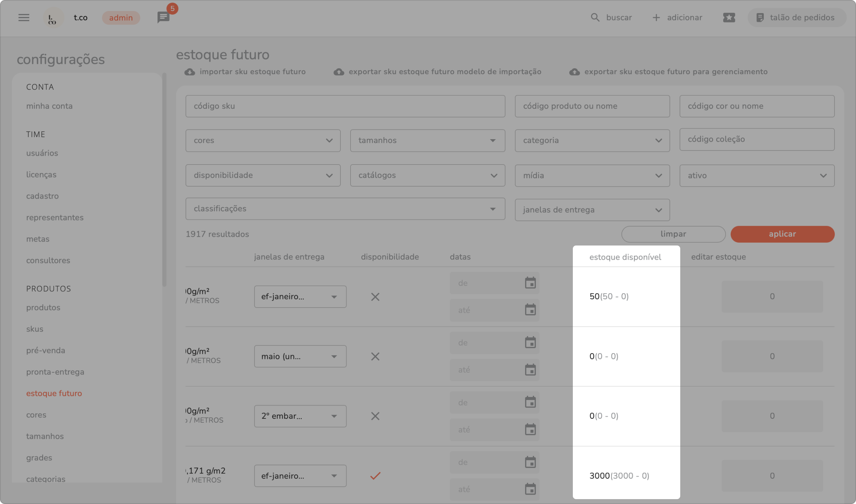The image size is (856, 504).
Task: Open the hamburger menu icon
Action: (23, 18)
